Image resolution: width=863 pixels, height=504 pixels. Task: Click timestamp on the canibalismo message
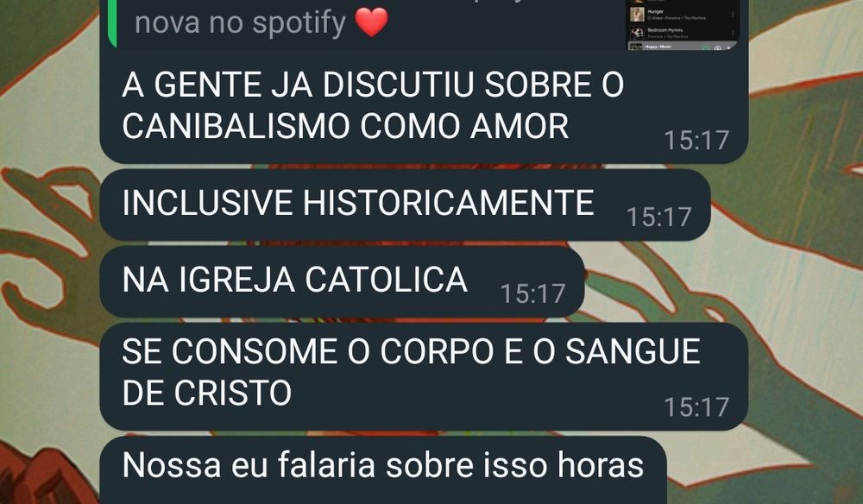(696, 141)
